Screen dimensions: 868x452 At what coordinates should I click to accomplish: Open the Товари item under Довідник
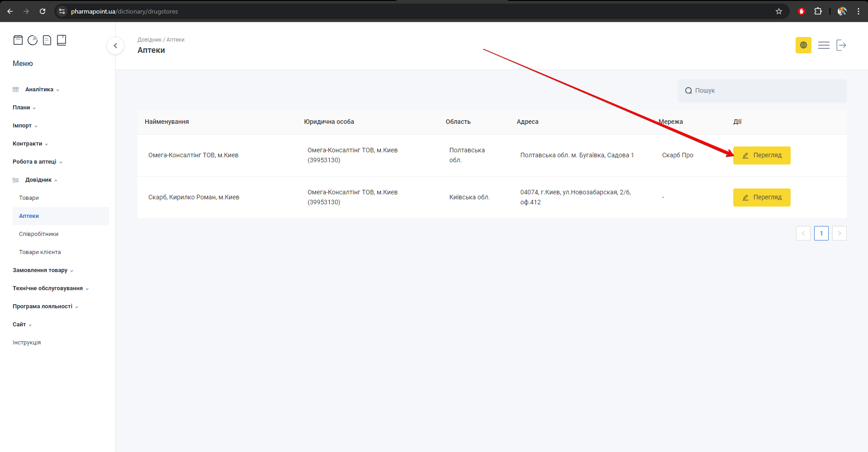29,198
